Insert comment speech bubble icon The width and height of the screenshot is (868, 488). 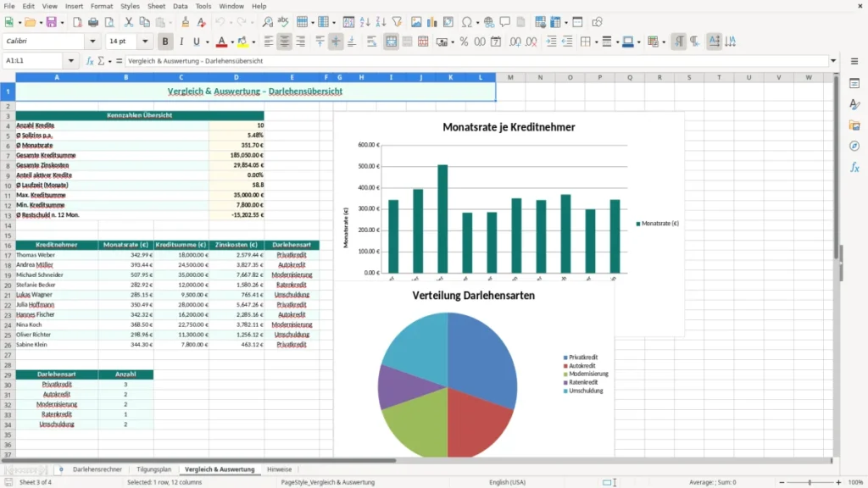point(505,22)
